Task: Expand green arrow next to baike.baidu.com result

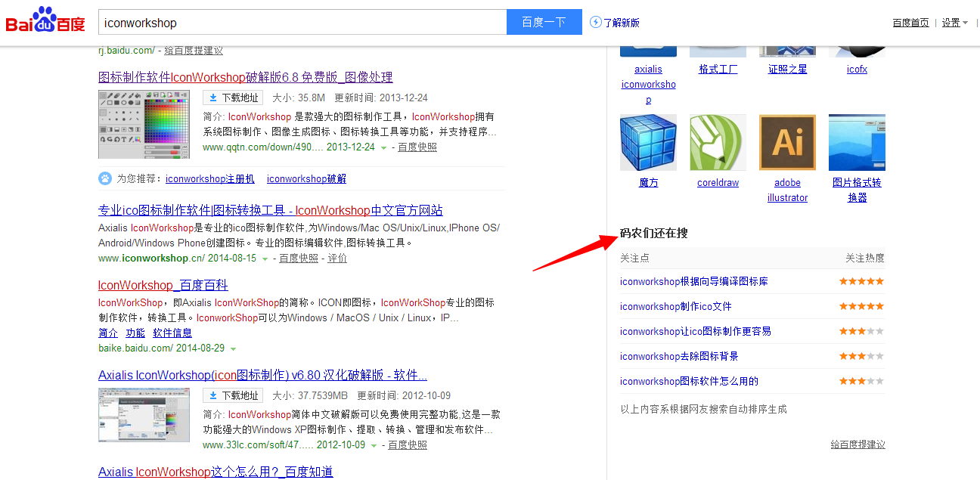Action: click(233, 349)
